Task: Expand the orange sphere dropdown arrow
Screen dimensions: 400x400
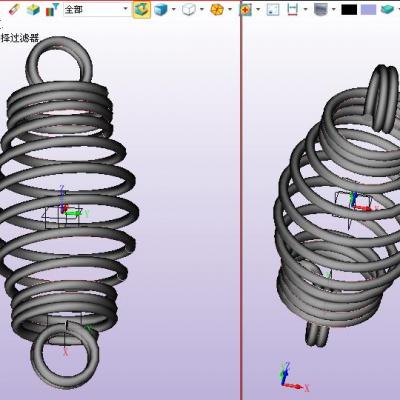Action: pyautogui.click(x=230, y=9)
